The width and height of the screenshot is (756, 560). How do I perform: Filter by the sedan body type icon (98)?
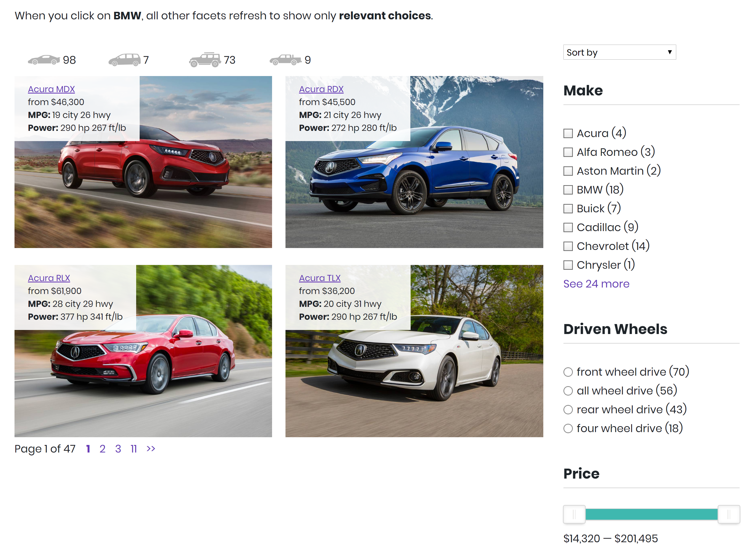point(44,60)
